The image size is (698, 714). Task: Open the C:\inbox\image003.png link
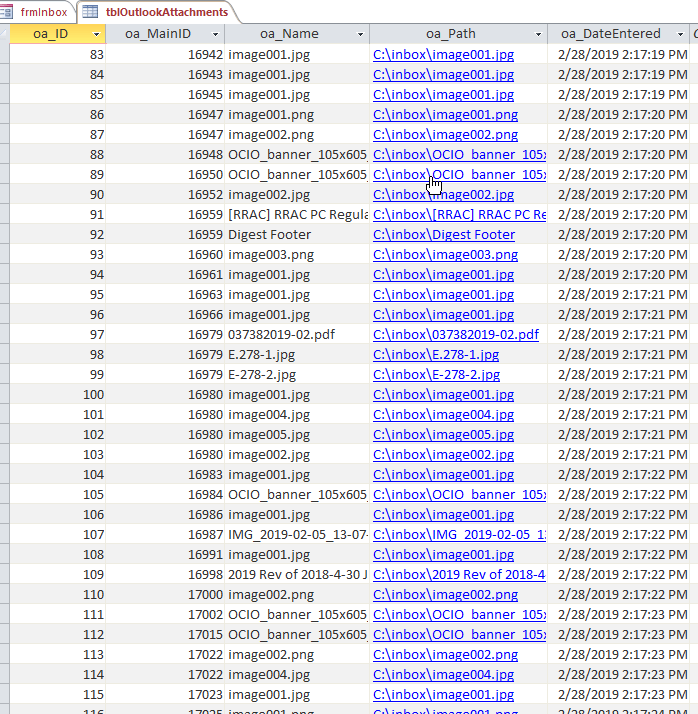click(x=445, y=255)
